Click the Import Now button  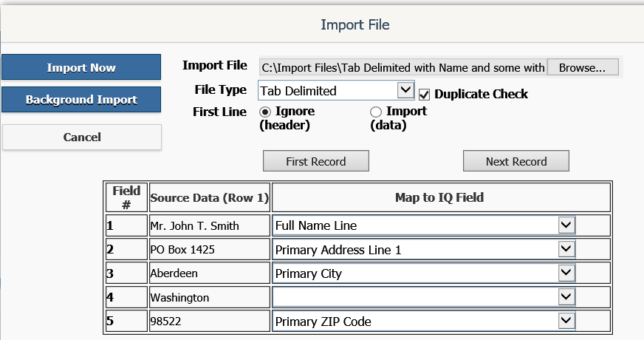point(81,67)
